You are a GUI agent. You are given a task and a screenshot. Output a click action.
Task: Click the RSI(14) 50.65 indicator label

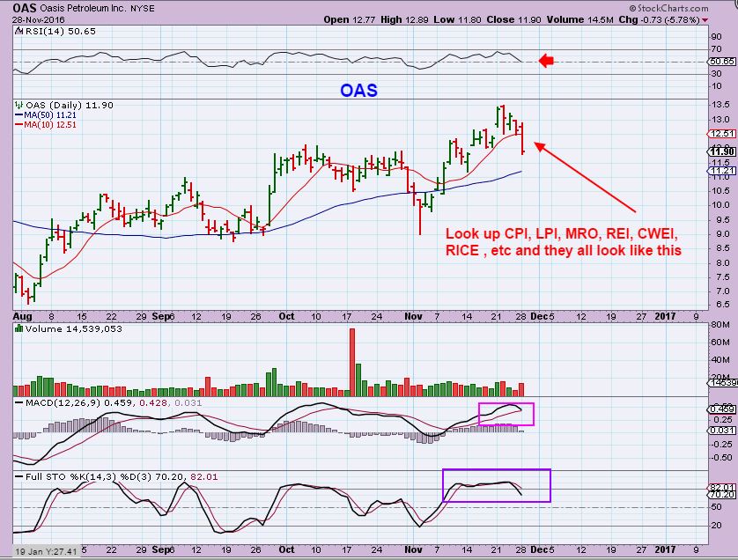[60, 32]
